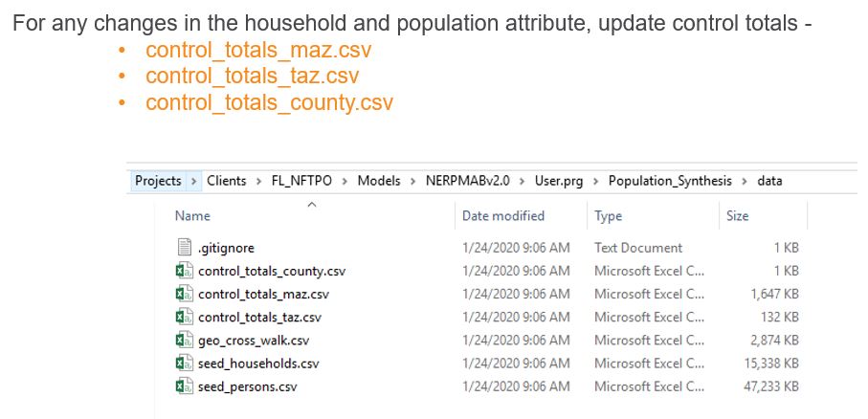Click the control_totals_taz.csv Excel icon
Screen dimensions: 868x419
point(185,317)
